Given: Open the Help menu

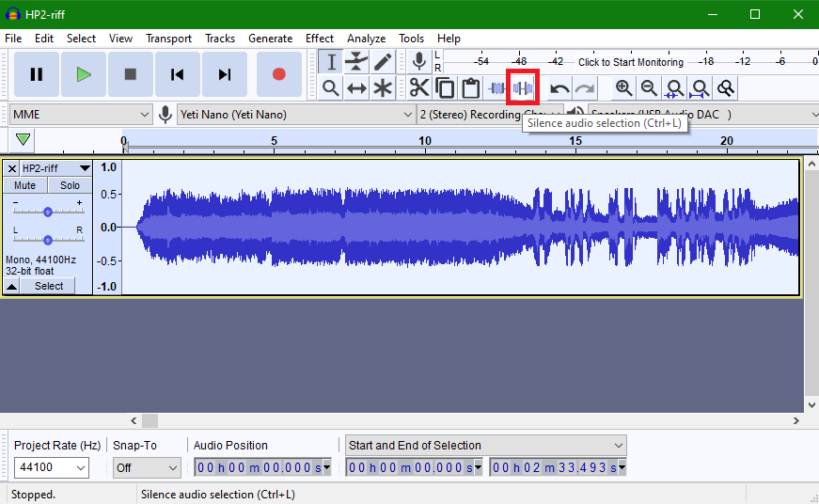Looking at the screenshot, I should [449, 39].
